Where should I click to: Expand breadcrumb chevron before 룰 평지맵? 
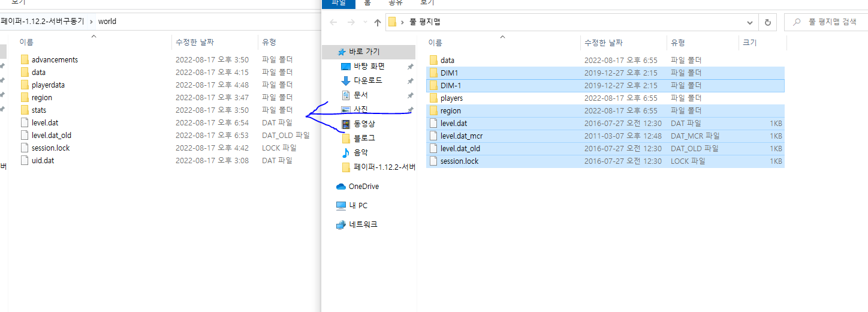[x=403, y=22]
